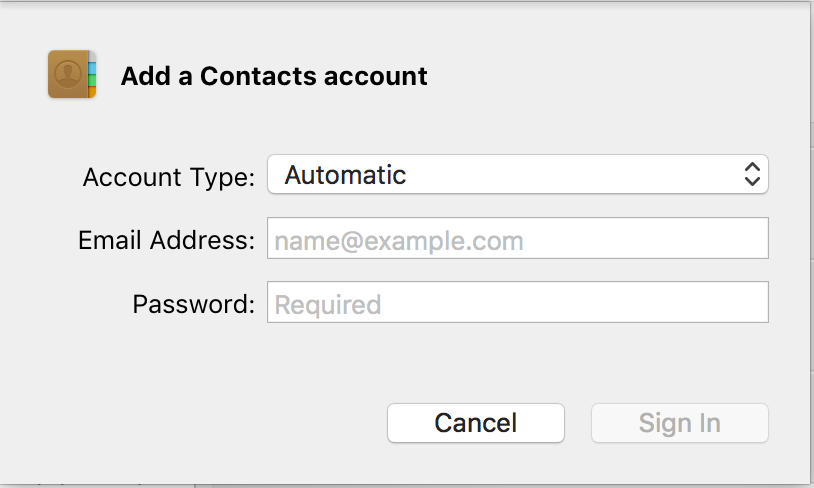Click the Email Address label
Image resolution: width=814 pixels, height=488 pixels.
pos(167,240)
